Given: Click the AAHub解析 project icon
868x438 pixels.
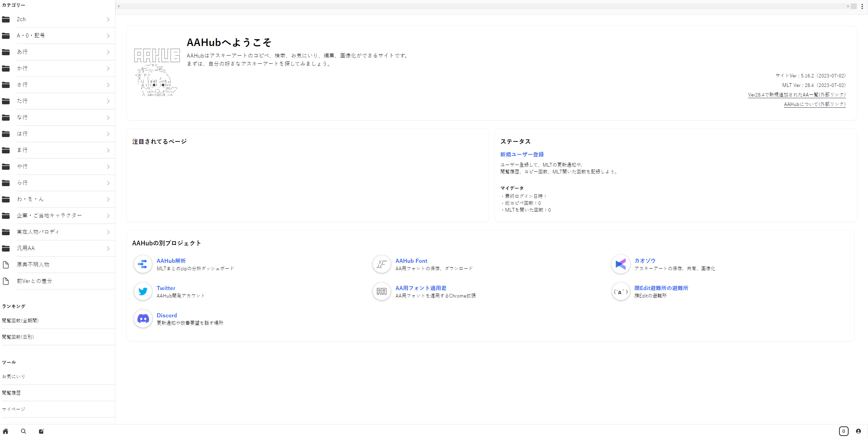Looking at the screenshot, I should [143, 264].
